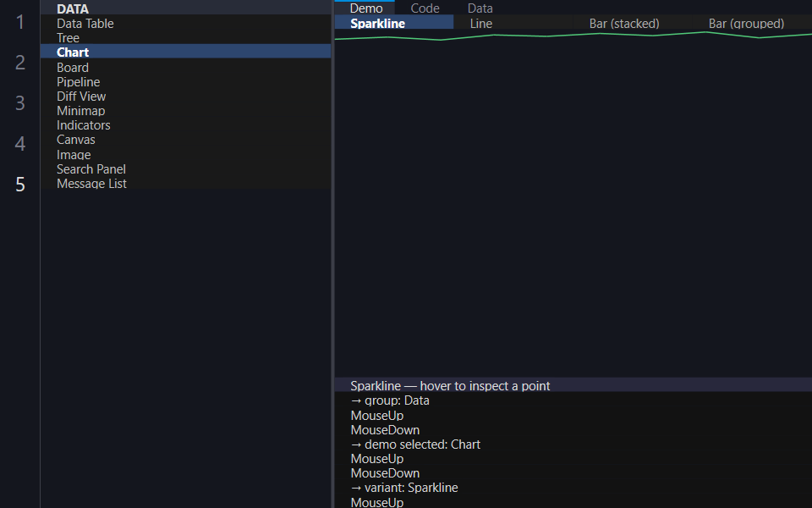
Task: Select the Sparkline variant tab
Action: [x=394, y=23]
